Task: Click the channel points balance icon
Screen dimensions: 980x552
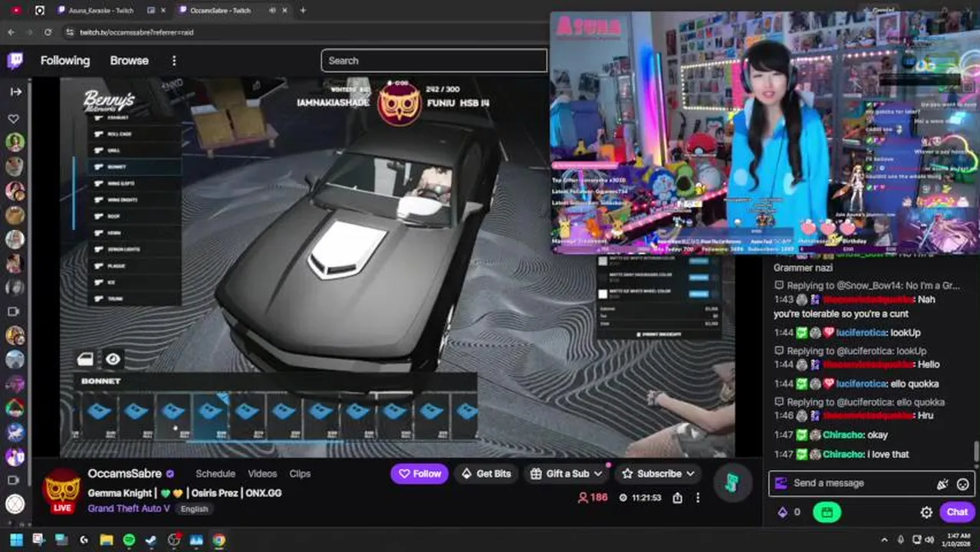Action: pos(783,512)
